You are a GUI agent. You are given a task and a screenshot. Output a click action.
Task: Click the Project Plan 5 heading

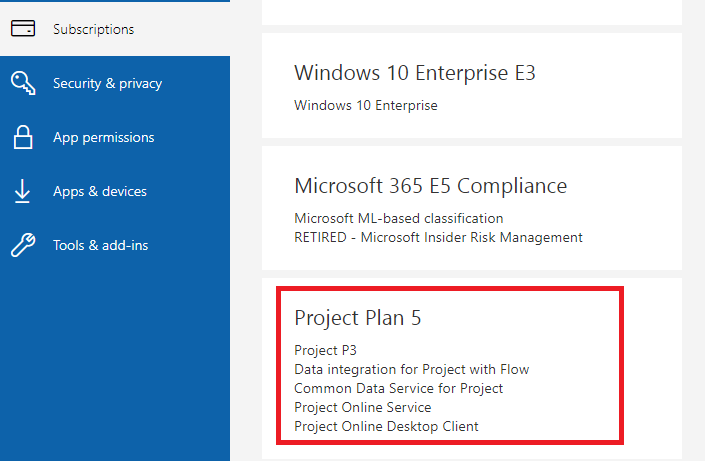point(357,318)
